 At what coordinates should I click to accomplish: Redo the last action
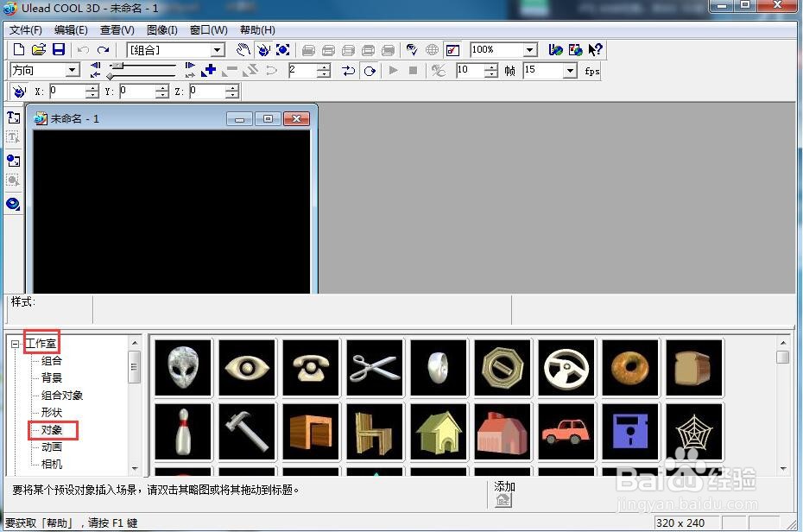[x=103, y=50]
